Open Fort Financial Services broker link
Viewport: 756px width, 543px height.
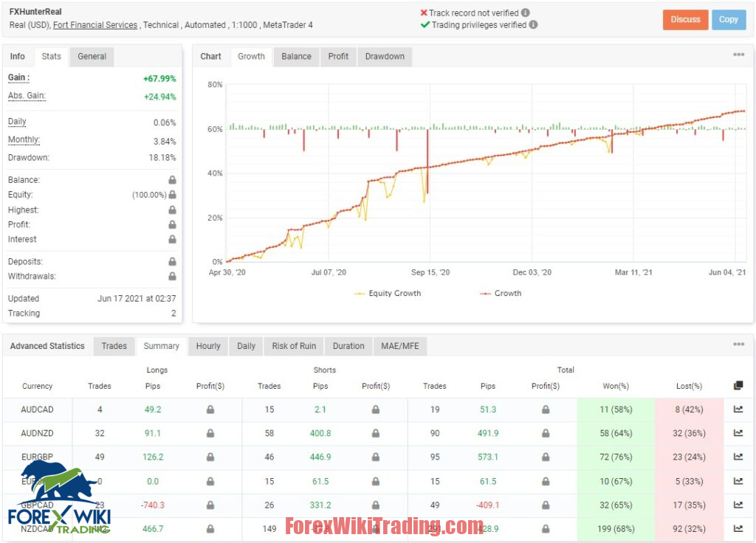[95, 25]
